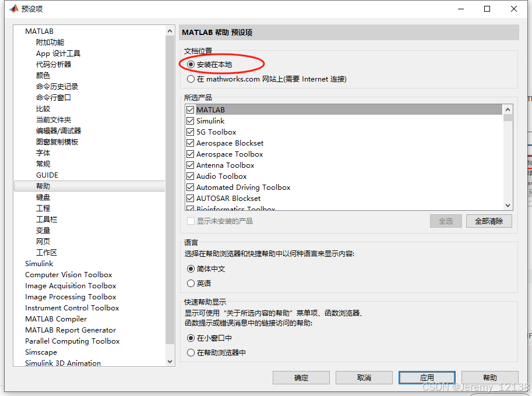Viewport: 532px width, 396px height.
Task: Open 命令行窗口 preferences
Action: pyautogui.click(x=53, y=98)
